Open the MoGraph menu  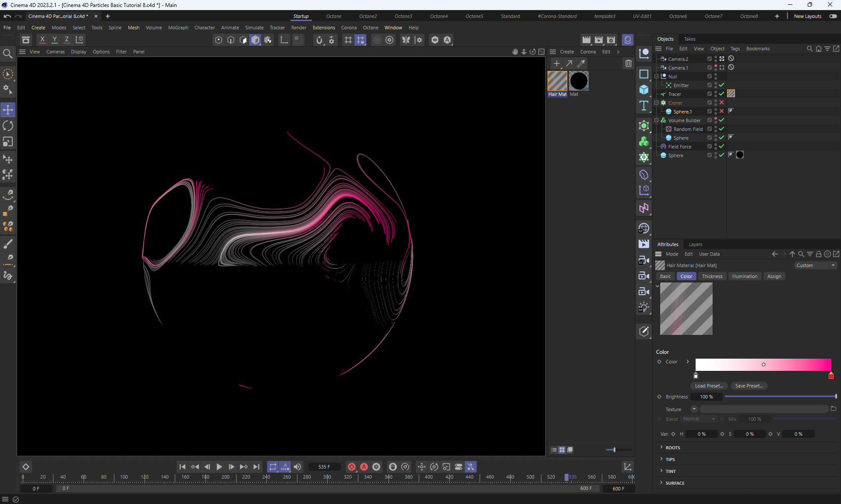click(x=178, y=28)
